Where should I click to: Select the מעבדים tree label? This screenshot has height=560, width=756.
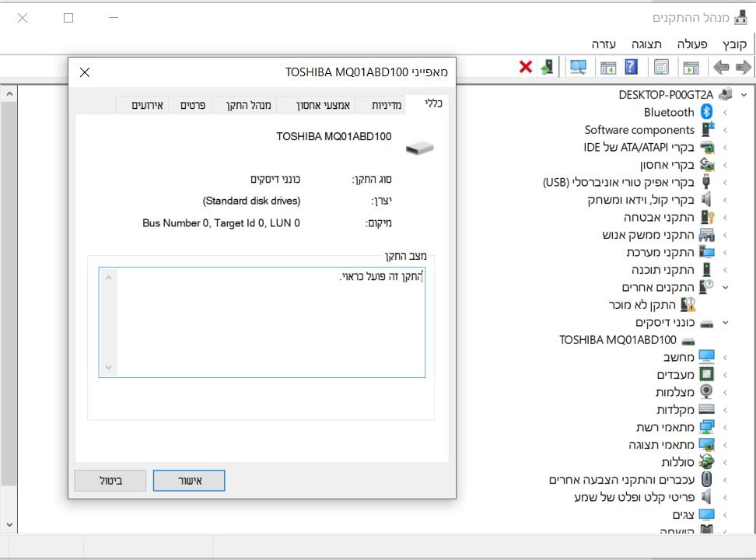point(675,375)
